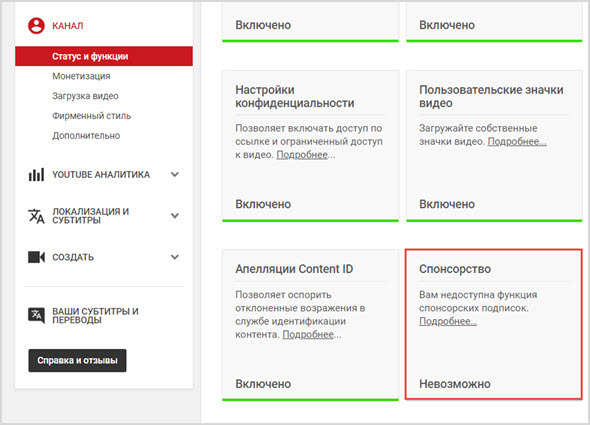590x425 pixels.
Task: Open the Статус и функции menu item
Action: (x=104, y=56)
